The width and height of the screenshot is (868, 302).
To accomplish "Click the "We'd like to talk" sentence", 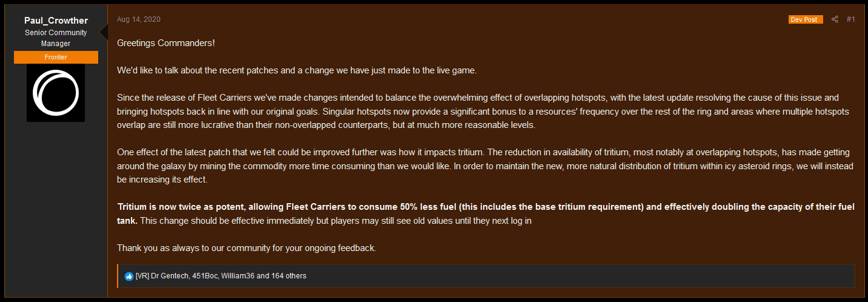I will [297, 70].
